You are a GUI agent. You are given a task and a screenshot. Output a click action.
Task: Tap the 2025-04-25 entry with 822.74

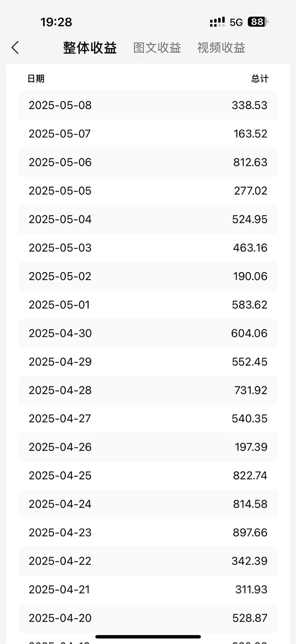pos(148,476)
